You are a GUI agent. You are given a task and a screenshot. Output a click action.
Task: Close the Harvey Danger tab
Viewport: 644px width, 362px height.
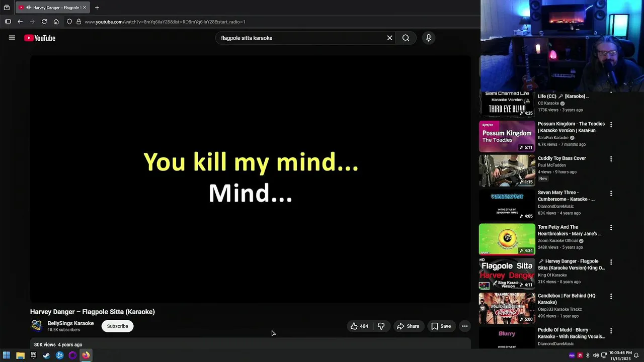pos(85,8)
